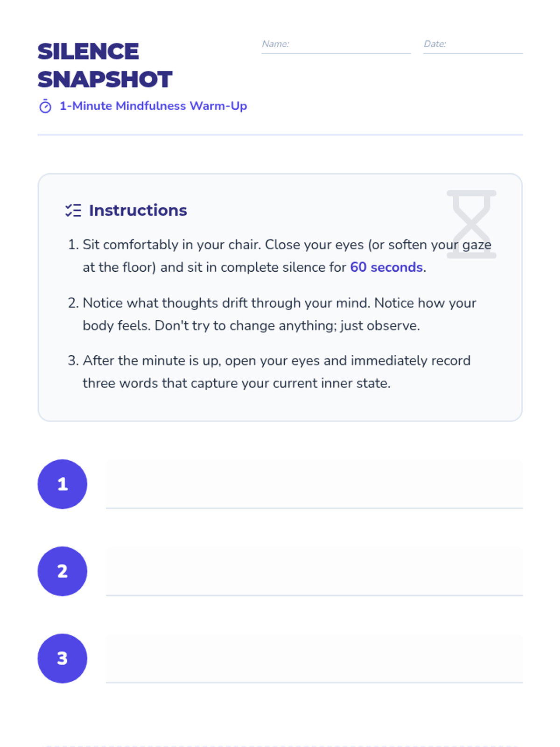
Task: Click the "Instructions" heading
Action: pos(138,211)
